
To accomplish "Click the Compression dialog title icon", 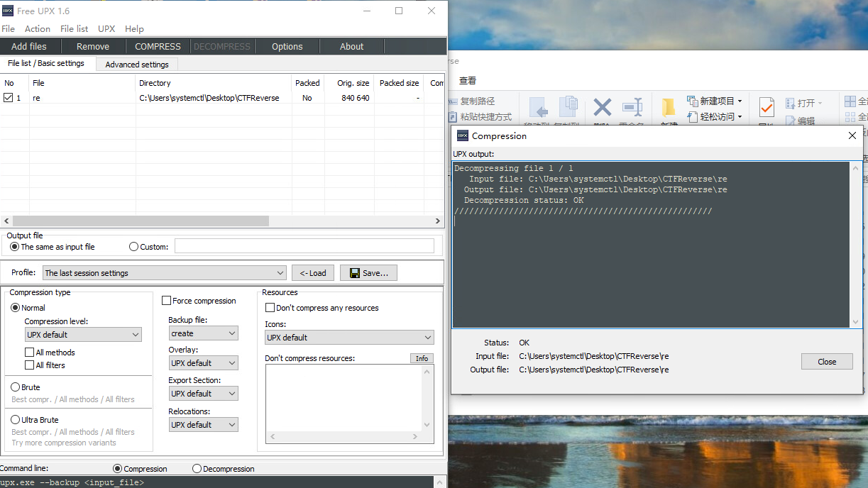I will click(x=462, y=135).
